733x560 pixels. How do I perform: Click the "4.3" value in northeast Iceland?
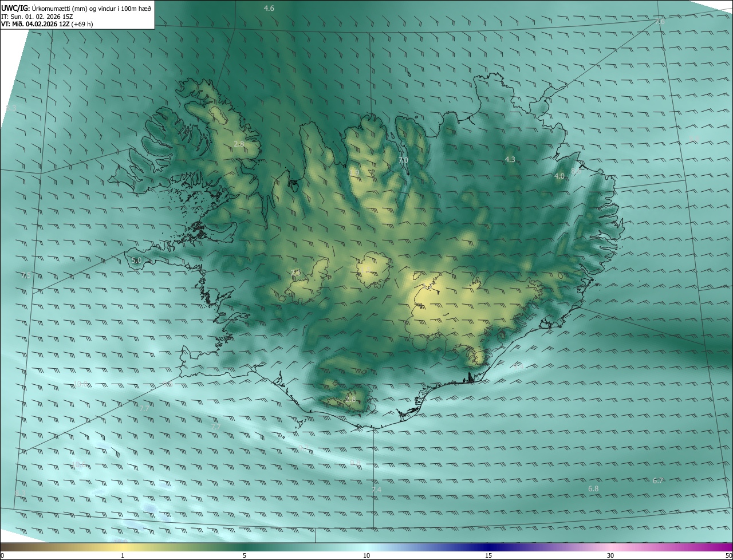(x=510, y=159)
